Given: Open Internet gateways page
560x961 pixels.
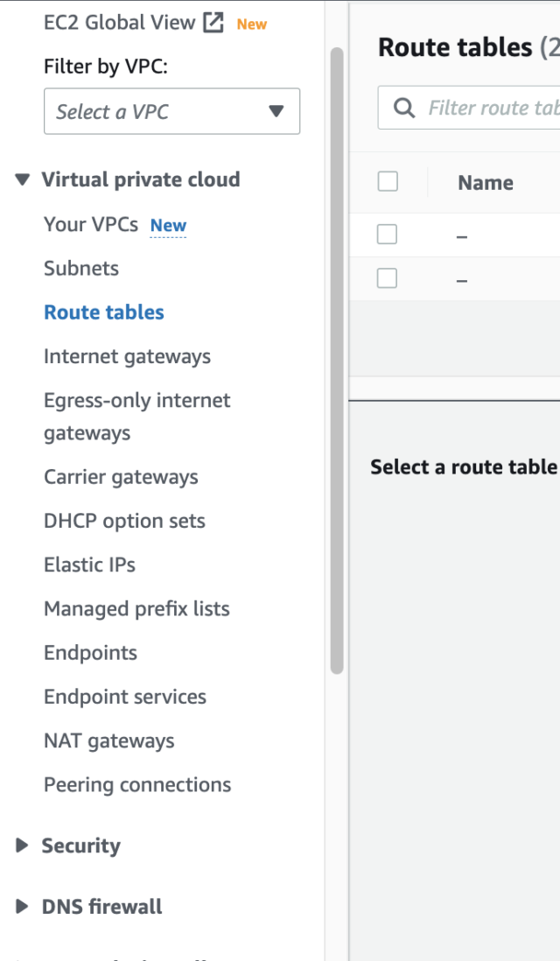Looking at the screenshot, I should (x=127, y=356).
